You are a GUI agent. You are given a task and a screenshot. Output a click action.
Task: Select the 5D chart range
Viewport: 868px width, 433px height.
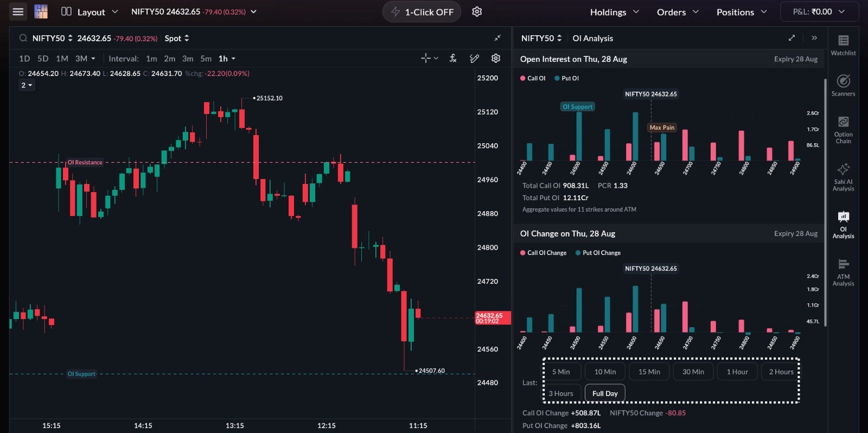click(43, 59)
